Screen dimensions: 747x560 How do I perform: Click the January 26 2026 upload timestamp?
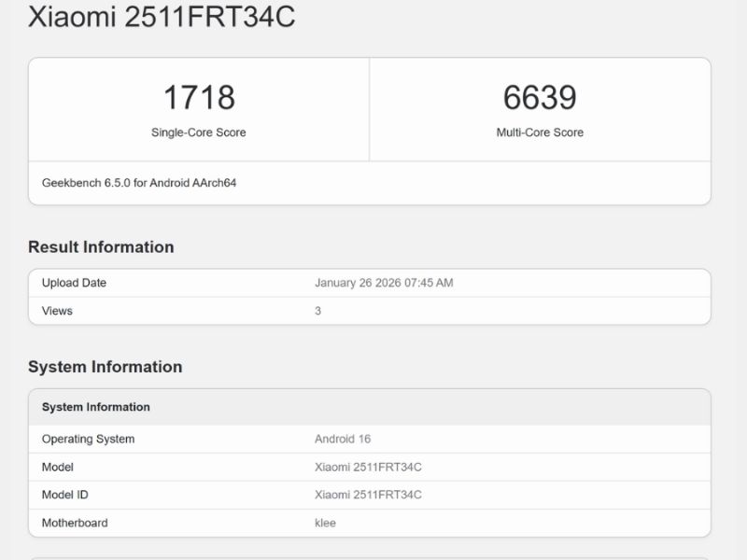pyautogui.click(x=383, y=283)
